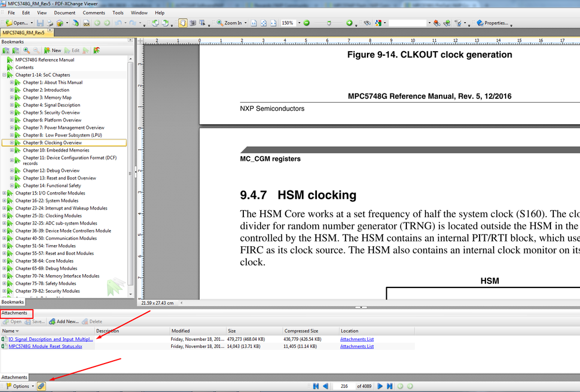Open the Zoom In tool dropdown arrow

click(246, 23)
